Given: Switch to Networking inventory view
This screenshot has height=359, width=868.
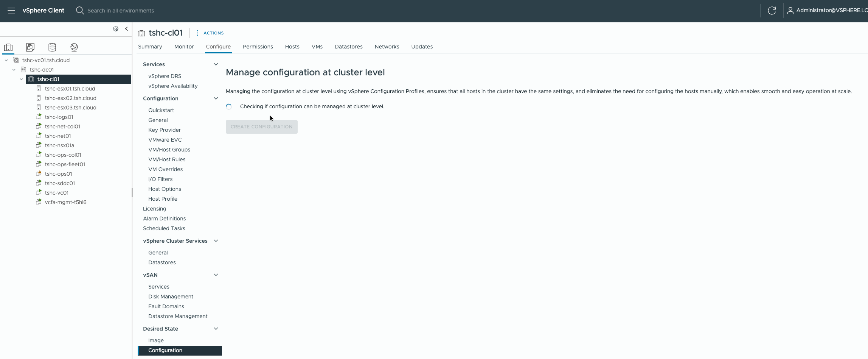Looking at the screenshot, I should 74,47.
